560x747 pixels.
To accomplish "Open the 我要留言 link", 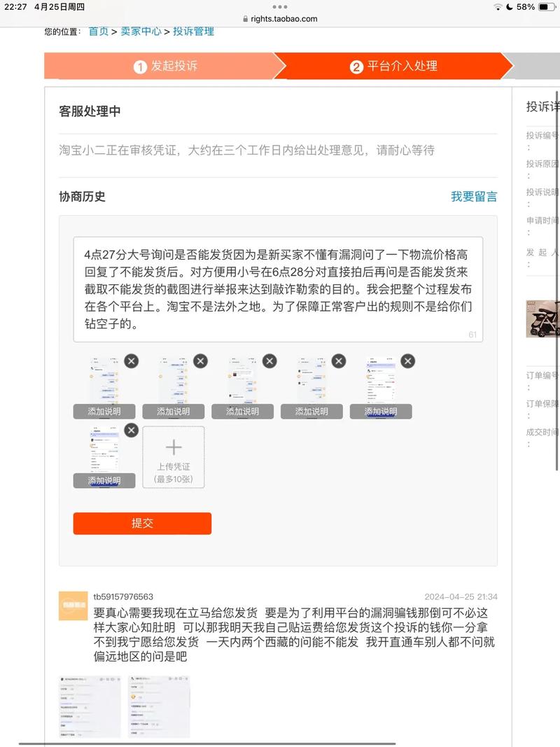I will tap(474, 197).
